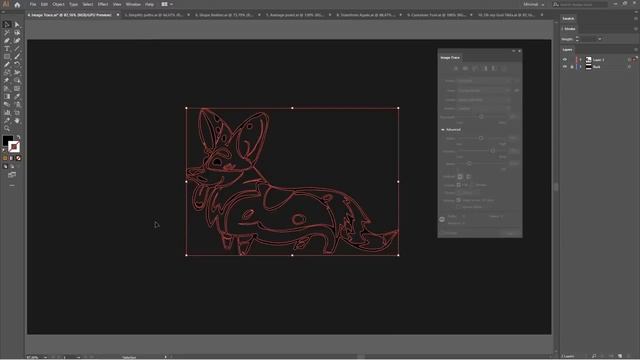This screenshot has width=640, height=360.
Task: Select the Magic Wand tool
Action: click(7, 33)
